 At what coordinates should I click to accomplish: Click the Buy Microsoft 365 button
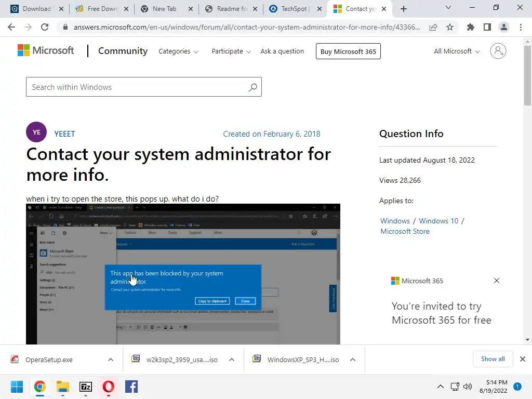tap(348, 51)
